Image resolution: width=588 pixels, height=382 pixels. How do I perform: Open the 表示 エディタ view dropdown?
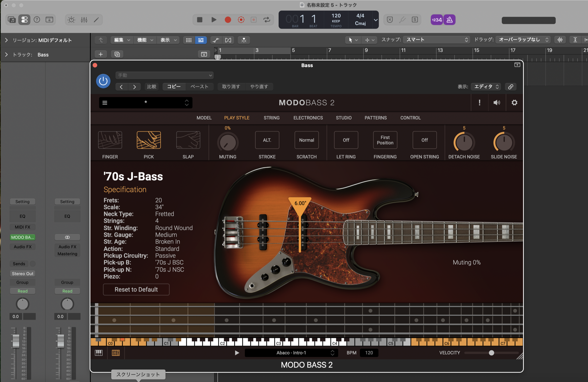[x=486, y=87]
